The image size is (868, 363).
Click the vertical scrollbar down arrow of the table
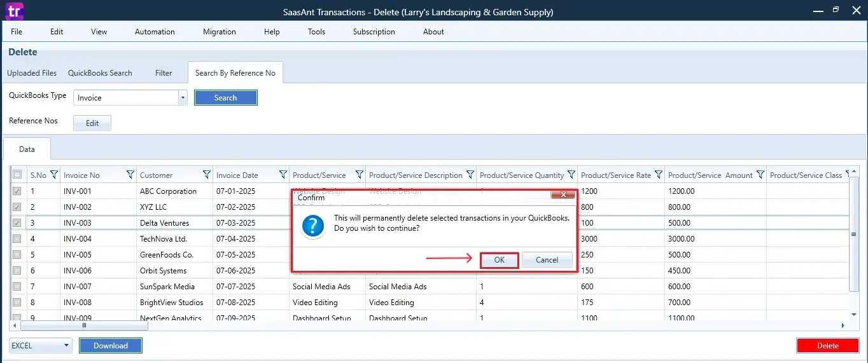tap(855, 314)
